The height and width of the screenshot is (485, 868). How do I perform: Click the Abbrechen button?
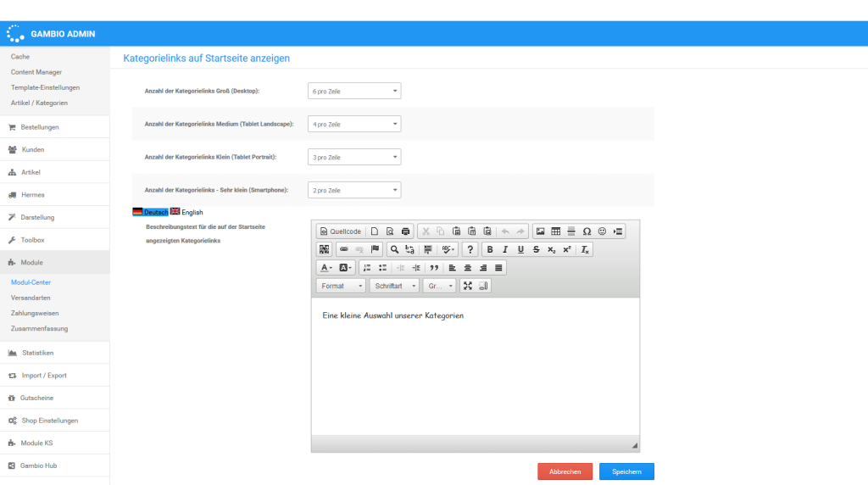point(565,472)
